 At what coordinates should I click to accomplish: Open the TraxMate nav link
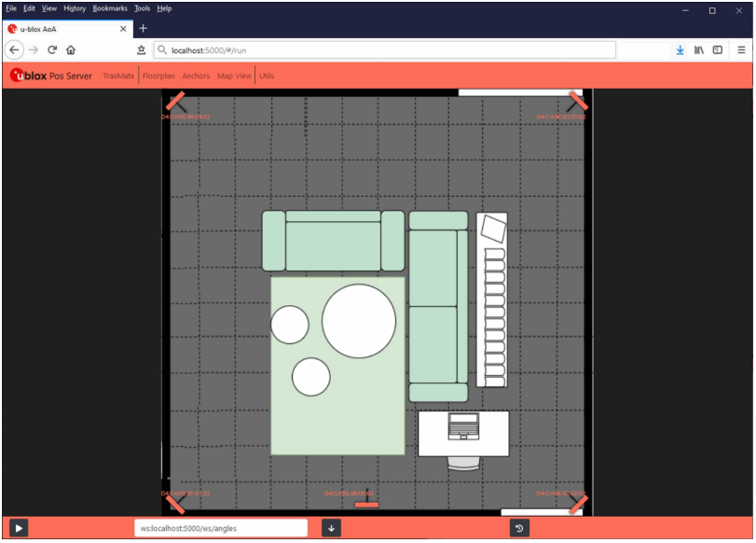(x=118, y=76)
